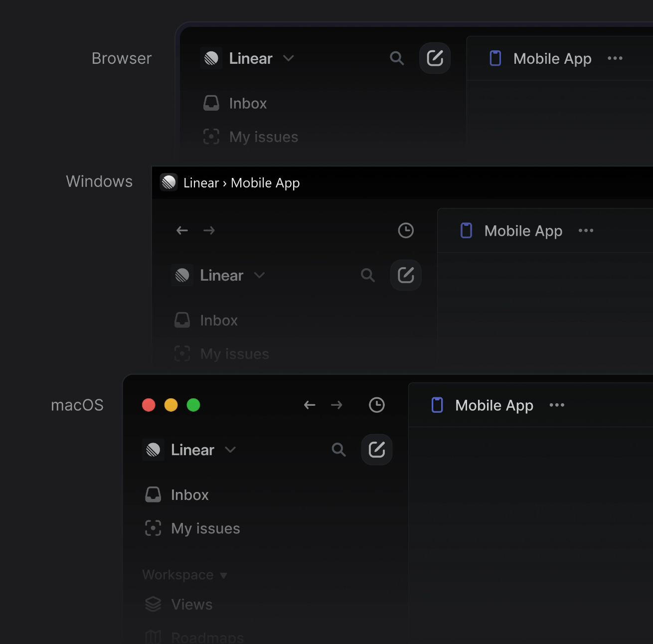Click compose new issue in the Windows window
The image size is (653, 644).
point(406,275)
